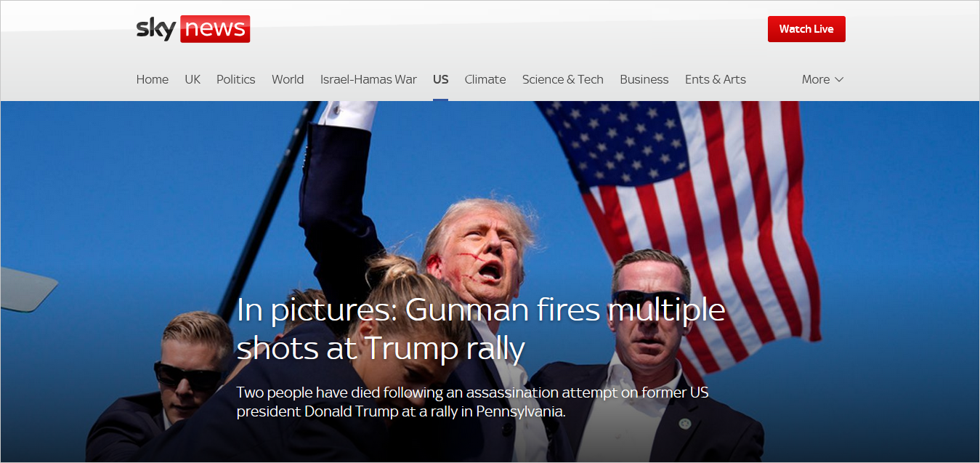Expand the chevron next to More
Screen dimensions: 980x463
point(841,79)
